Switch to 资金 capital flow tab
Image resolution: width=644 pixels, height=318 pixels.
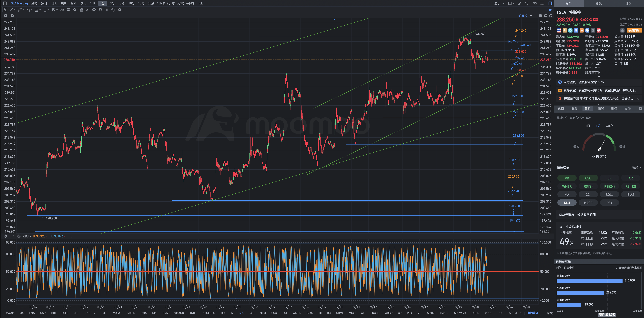(574, 108)
